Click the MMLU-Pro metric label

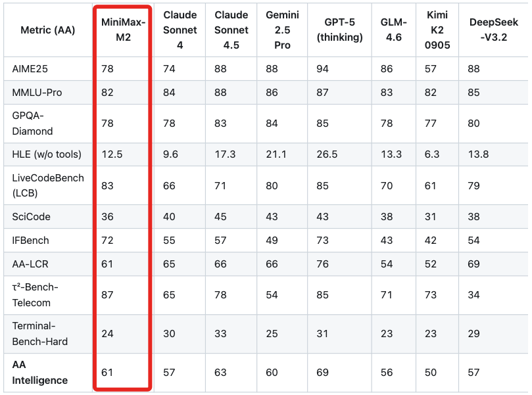37,93
